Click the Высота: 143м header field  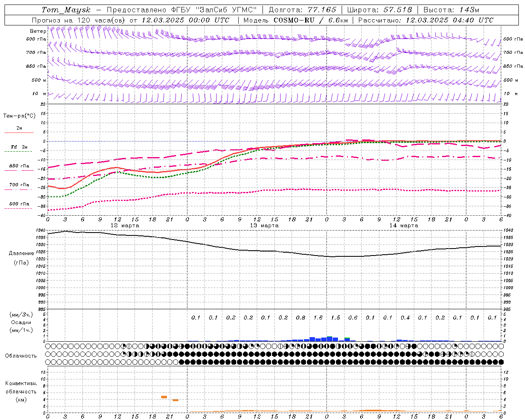(x=452, y=10)
